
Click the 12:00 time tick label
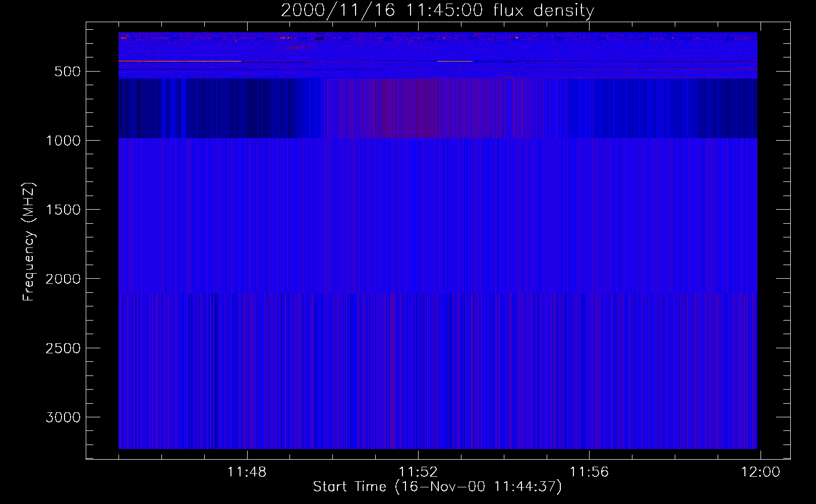click(x=761, y=472)
